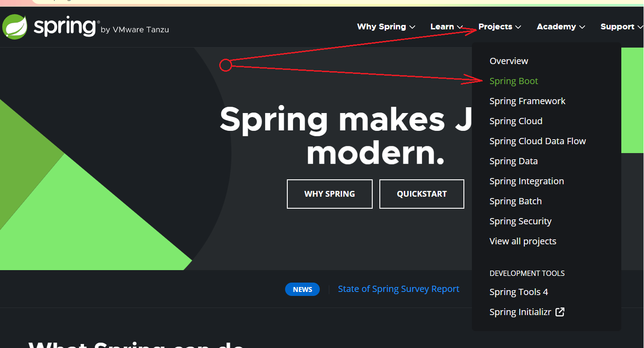This screenshot has height=348, width=644.
Task: Click the QUICKSTART button
Action: [x=422, y=194]
